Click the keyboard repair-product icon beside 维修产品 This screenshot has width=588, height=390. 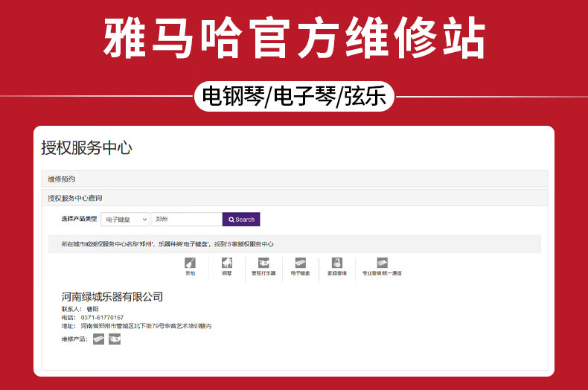(x=99, y=339)
